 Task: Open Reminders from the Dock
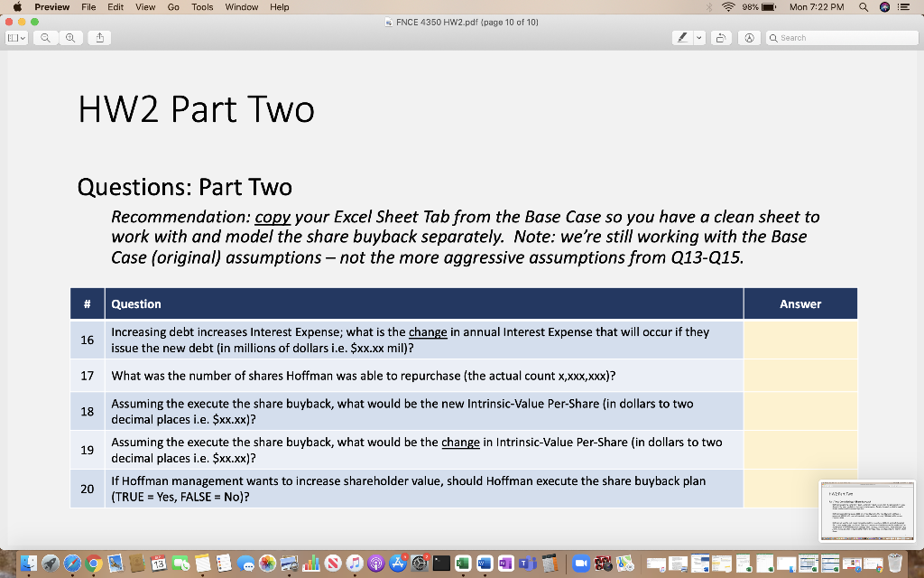pos(224,564)
